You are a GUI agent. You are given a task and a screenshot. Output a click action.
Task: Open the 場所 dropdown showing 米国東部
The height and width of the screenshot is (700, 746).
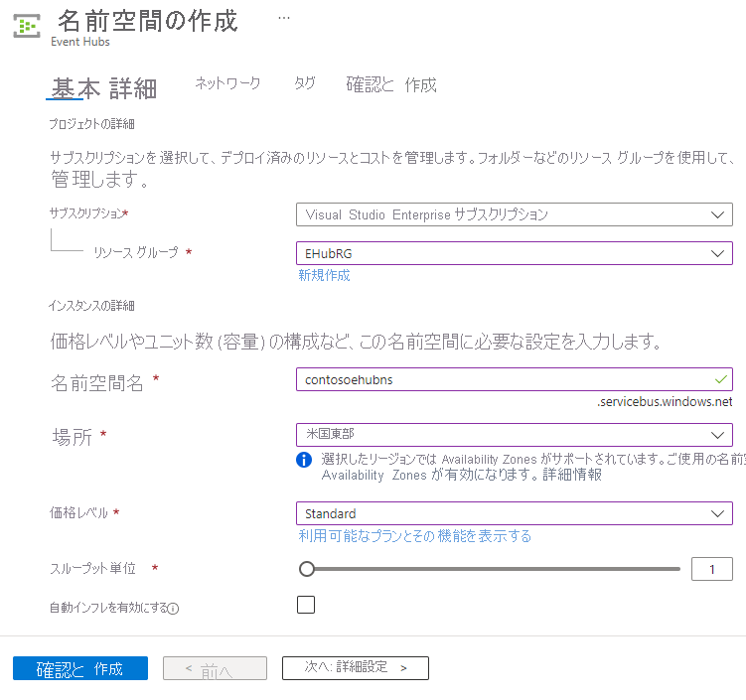[515, 435]
